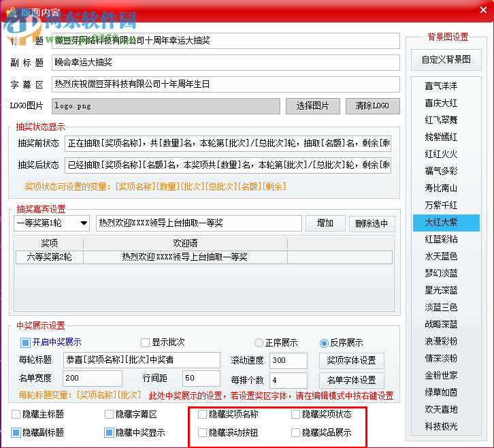Click the 清除LOGO button

[x=372, y=106]
